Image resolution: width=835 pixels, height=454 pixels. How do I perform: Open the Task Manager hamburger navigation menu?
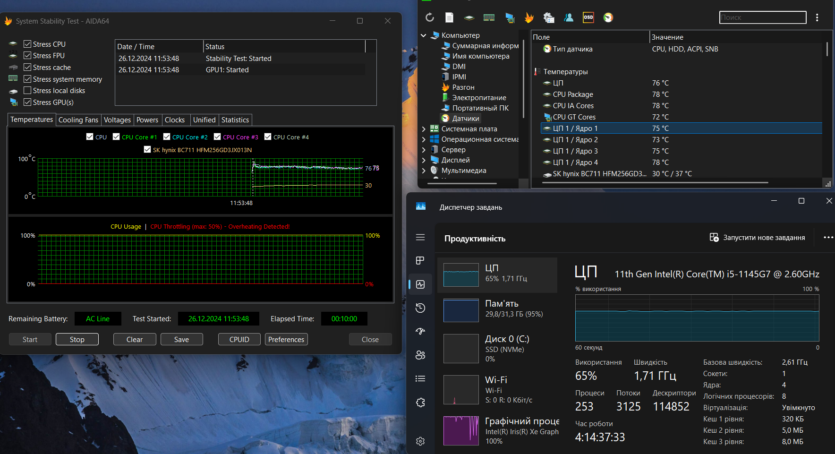point(420,237)
